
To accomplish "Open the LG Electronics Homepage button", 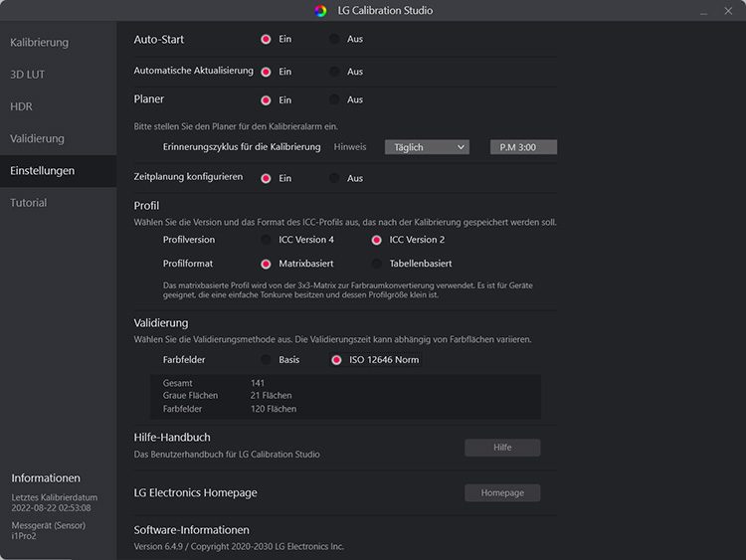I will point(502,493).
